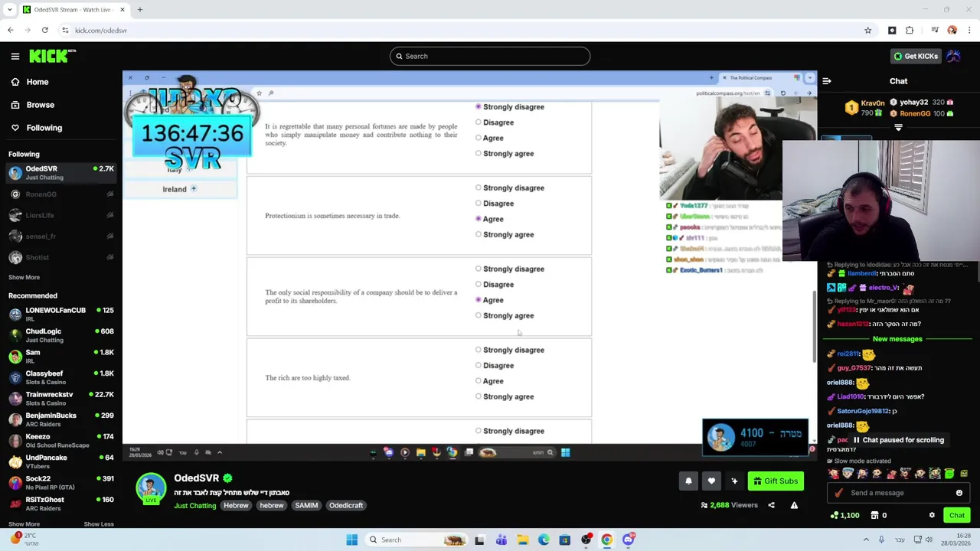
Task: Click the green KICKs balance 1,100
Action: pos(844,515)
